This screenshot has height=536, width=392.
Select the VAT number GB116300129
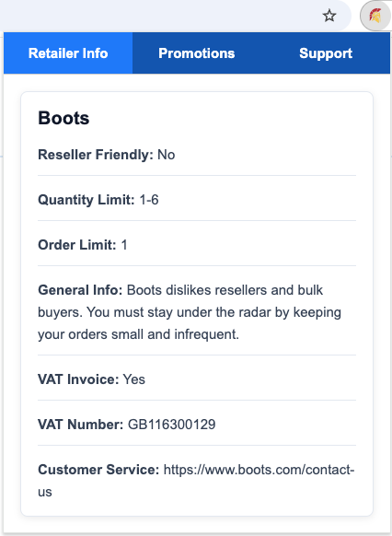coord(171,425)
